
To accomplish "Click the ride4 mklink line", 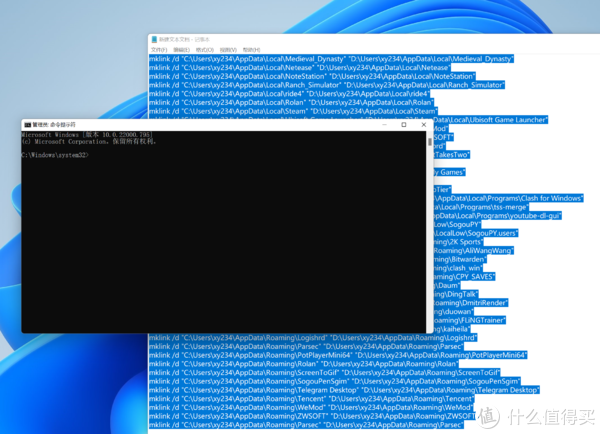I will 289,94.
